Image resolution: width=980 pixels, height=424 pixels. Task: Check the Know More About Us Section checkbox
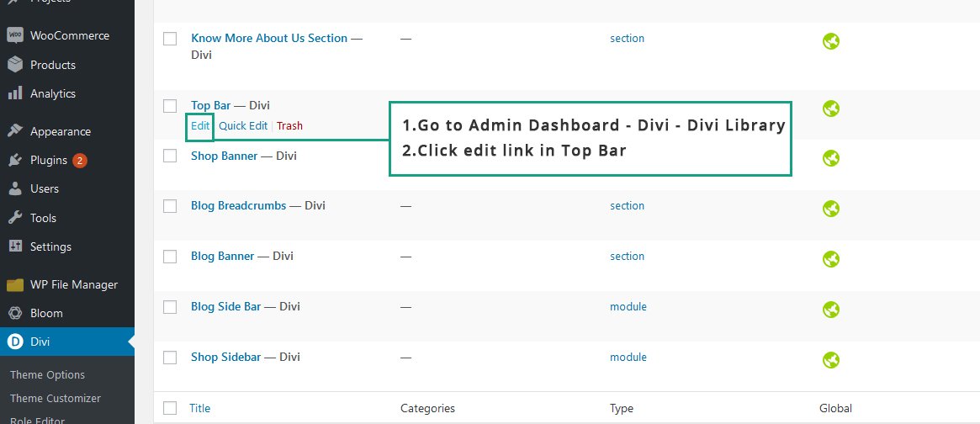170,39
